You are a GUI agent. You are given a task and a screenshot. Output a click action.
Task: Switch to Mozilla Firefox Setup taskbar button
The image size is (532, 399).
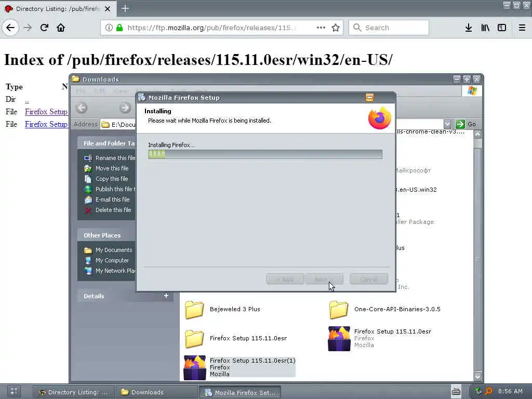pos(240,392)
